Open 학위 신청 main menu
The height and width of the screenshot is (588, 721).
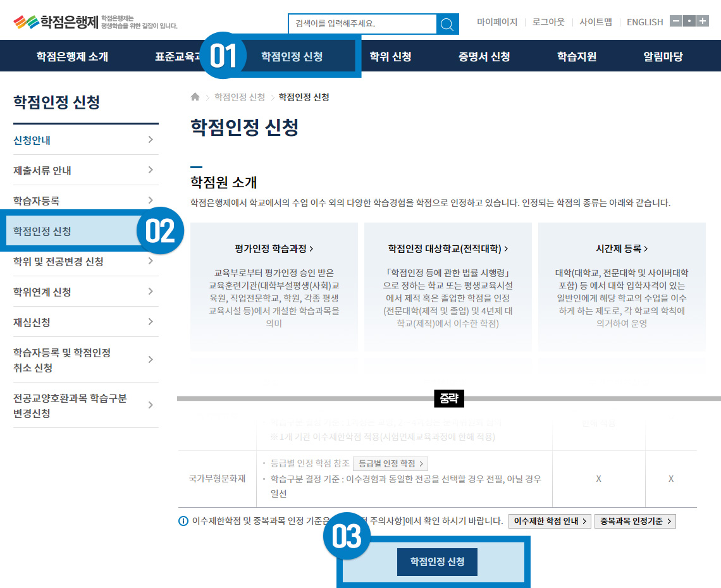point(390,56)
